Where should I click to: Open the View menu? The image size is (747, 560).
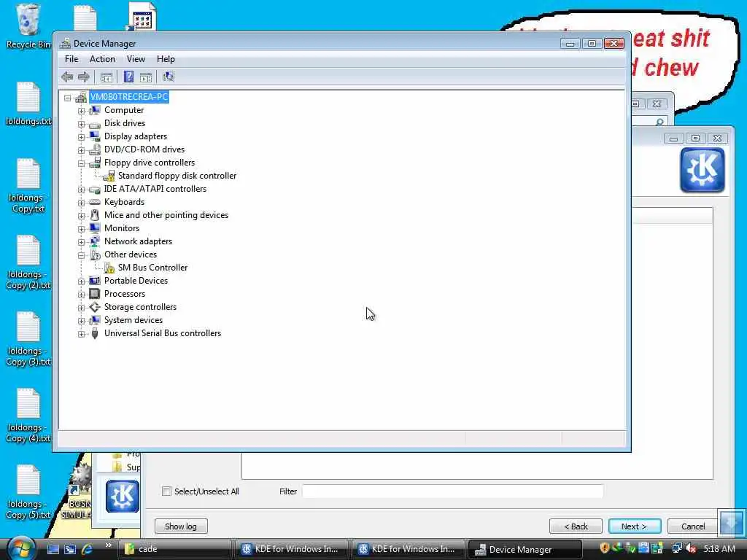(x=136, y=59)
